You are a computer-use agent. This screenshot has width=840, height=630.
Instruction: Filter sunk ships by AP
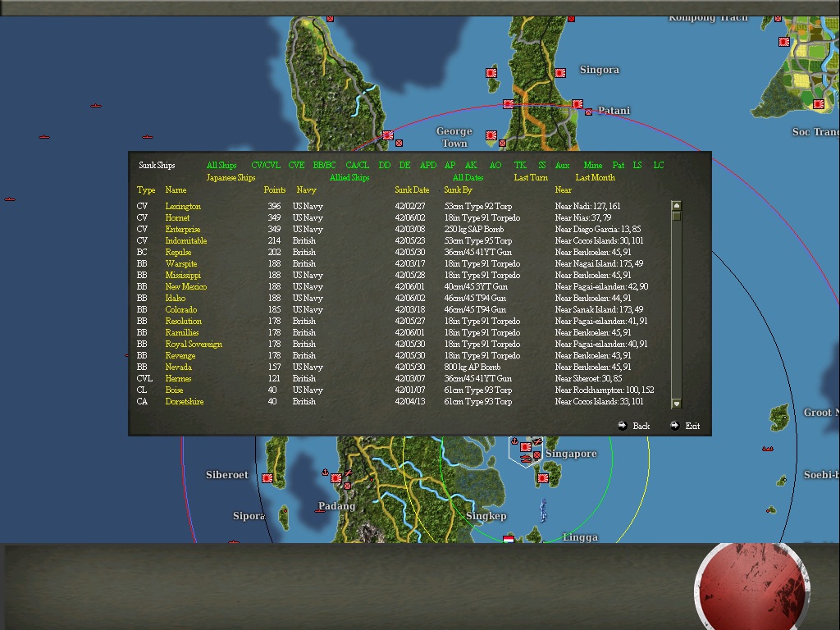(x=450, y=165)
